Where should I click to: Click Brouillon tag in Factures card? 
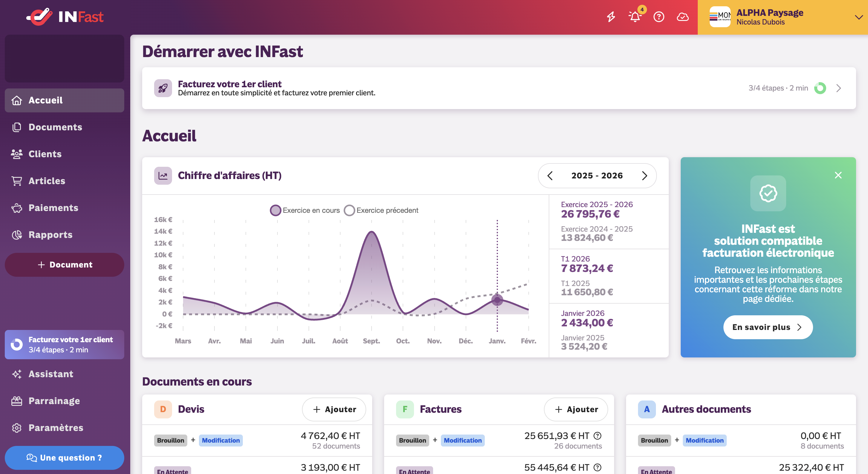tap(412, 440)
